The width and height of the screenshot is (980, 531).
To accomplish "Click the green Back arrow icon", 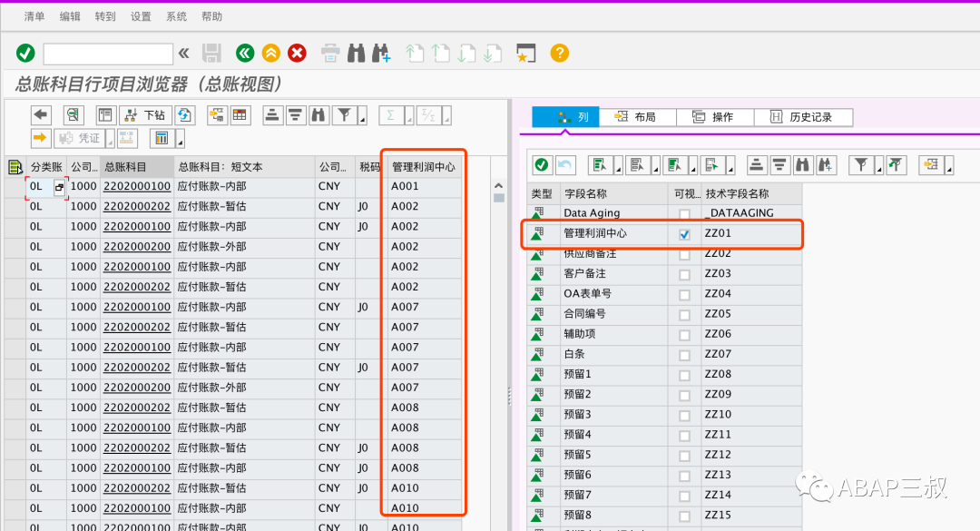I will pos(245,54).
